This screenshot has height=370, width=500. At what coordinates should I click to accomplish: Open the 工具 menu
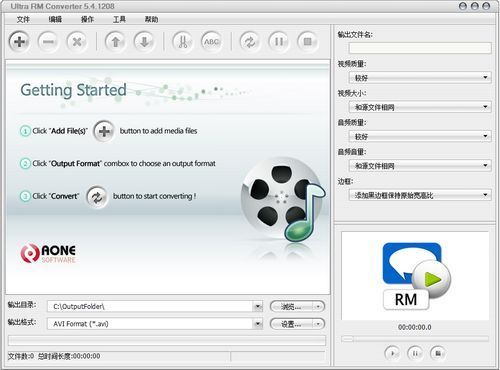point(119,19)
